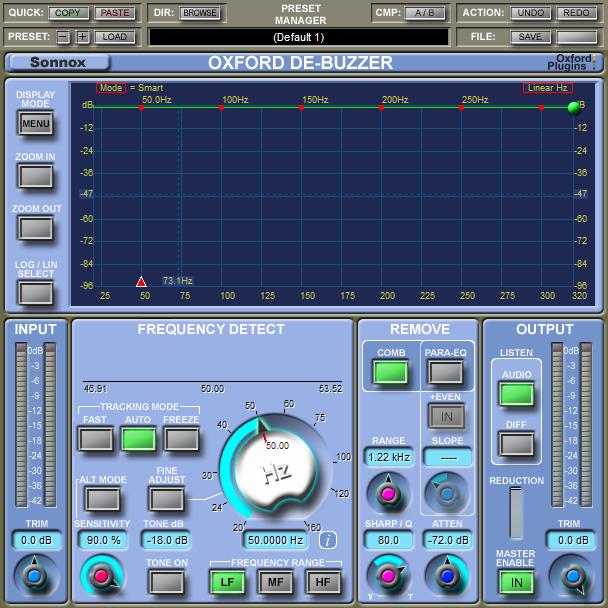The image size is (608, 608).
Task: Click the red triangle frequency marker
Action: (x=141, y=282)
